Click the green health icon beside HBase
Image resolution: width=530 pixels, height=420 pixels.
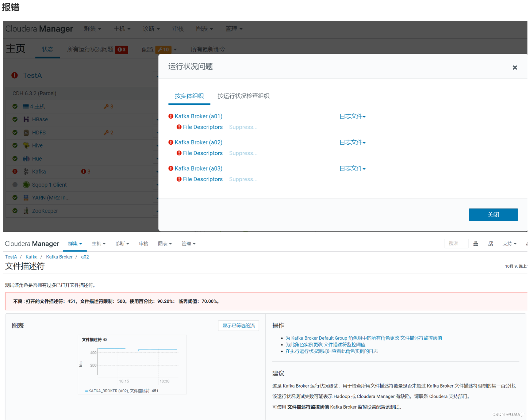click(x=15, y=119)
